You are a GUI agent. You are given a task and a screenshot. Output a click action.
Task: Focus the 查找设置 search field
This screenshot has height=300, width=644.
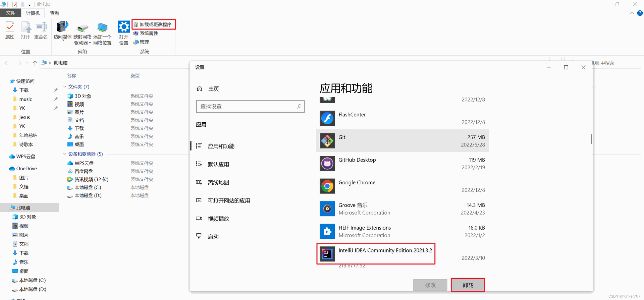250,106
